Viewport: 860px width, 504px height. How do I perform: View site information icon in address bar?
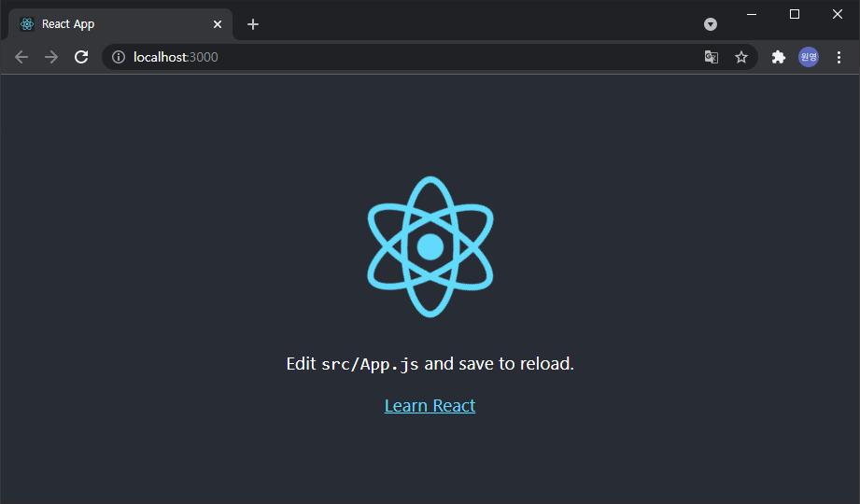[x=119, y=57]
